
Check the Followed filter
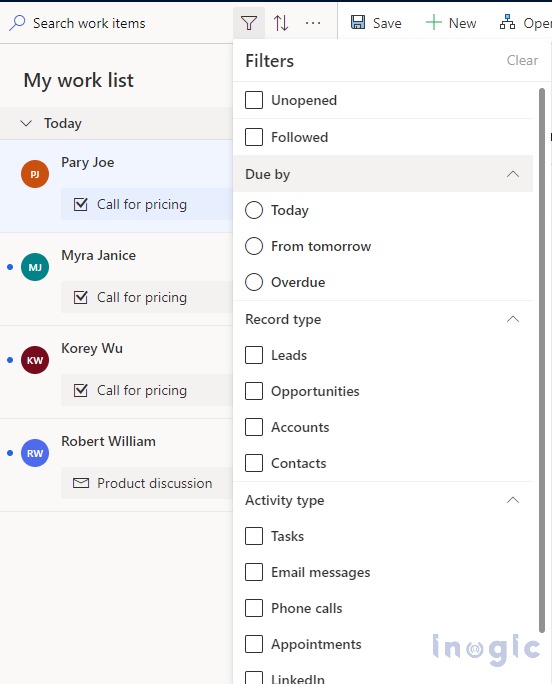point(254,137)
